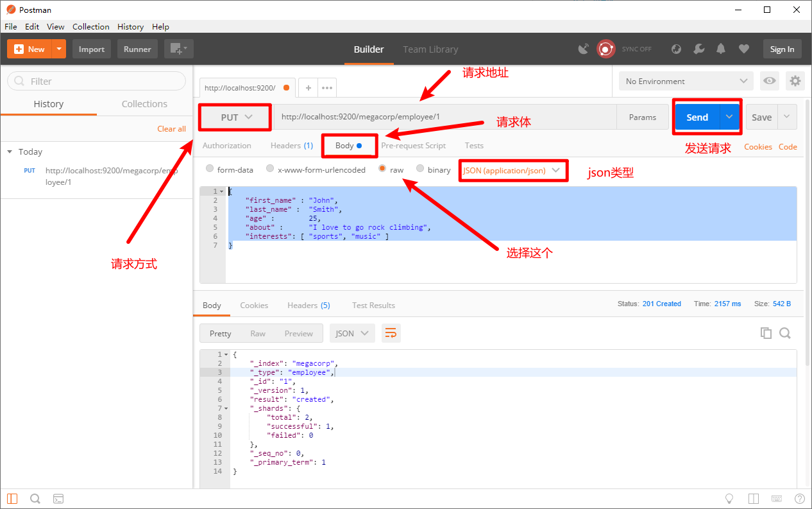
Task: Open the new window icon button
Action: [179, 49]
